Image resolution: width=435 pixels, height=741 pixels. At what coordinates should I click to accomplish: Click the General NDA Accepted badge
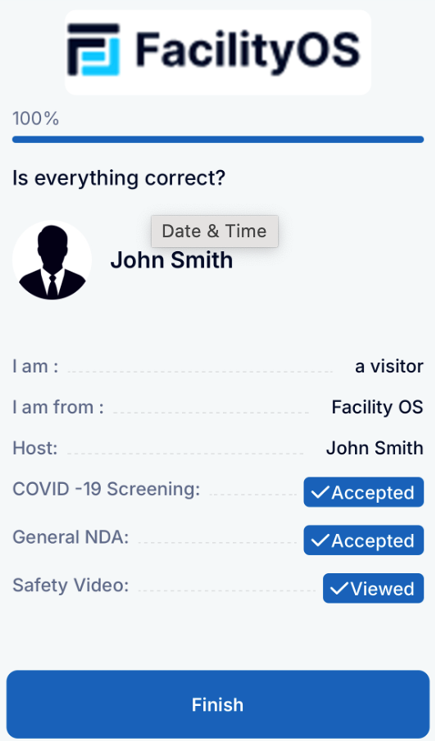point(364,540)
